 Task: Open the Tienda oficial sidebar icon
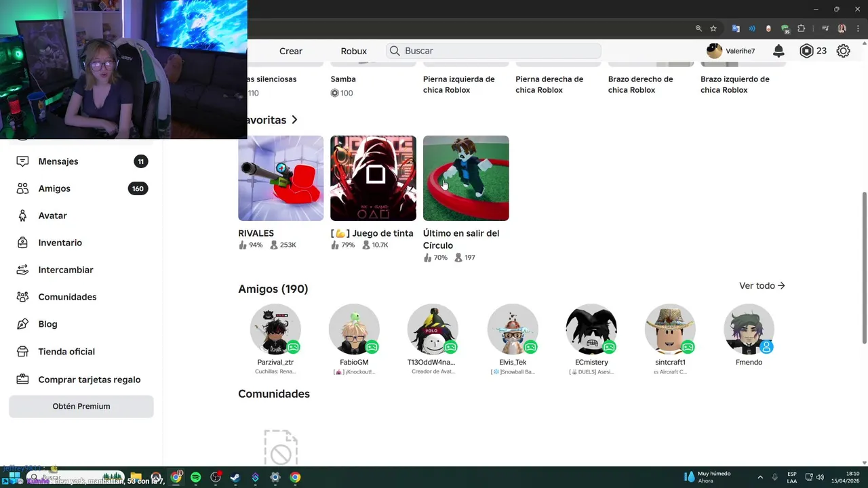click(22, 352)
